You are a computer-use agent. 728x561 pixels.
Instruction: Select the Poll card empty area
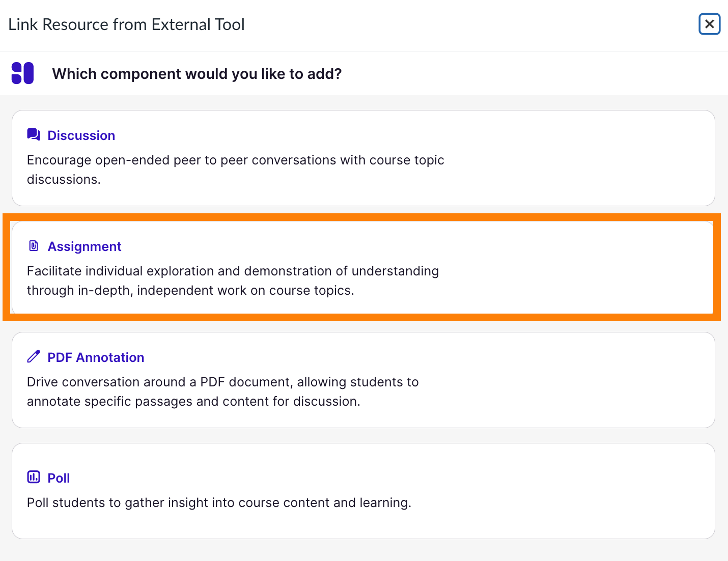coord(580,491)
